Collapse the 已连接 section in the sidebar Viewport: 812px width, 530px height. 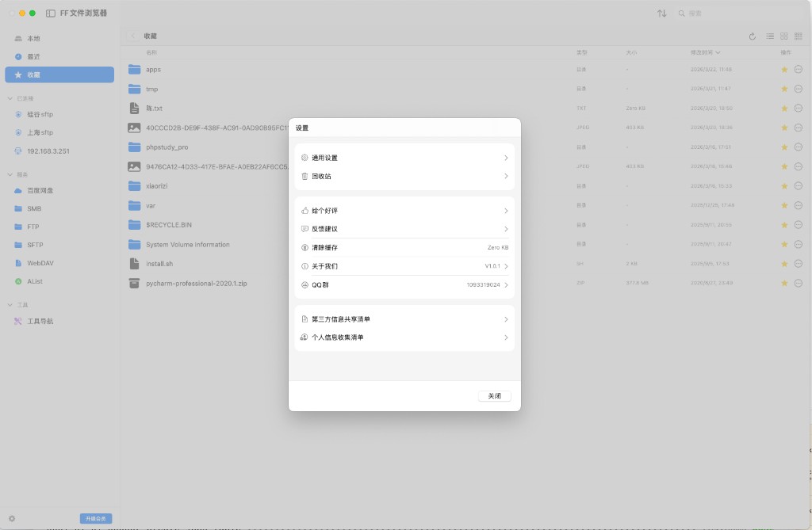[10, 98]
